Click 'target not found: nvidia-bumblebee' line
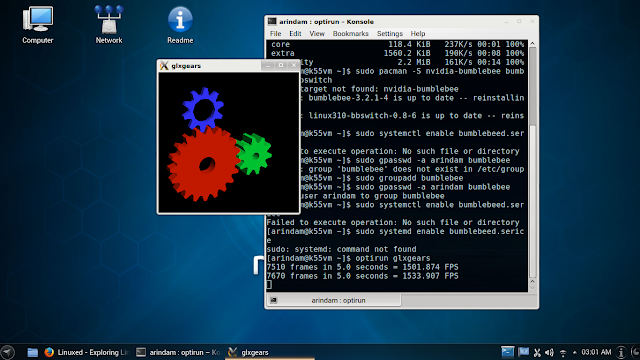The height and width of the screenshot is (360, 640). tap(379, 89)
